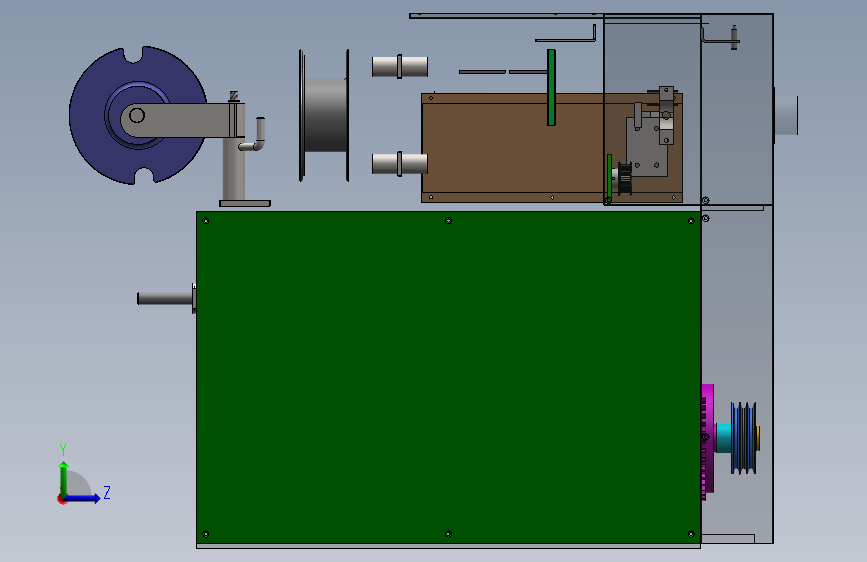Select the flat base plate of the support post
The height and width of the screenshot is (562, 867).
point(245,204)
